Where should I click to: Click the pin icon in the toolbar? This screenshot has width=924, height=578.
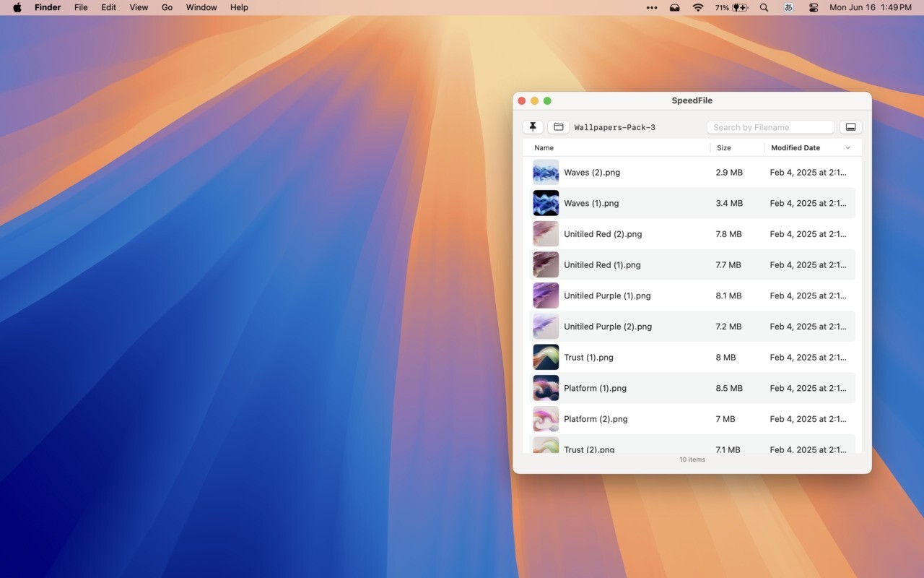point(533,126)
